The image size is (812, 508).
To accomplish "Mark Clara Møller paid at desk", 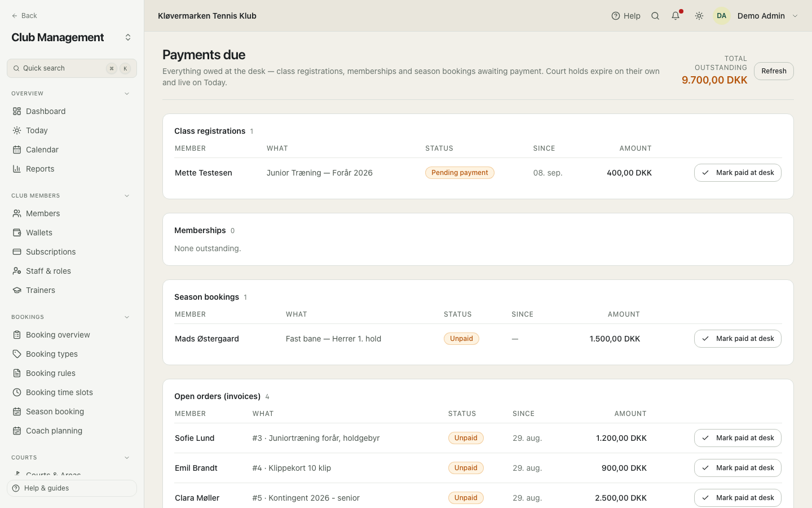I will point(738,498).
